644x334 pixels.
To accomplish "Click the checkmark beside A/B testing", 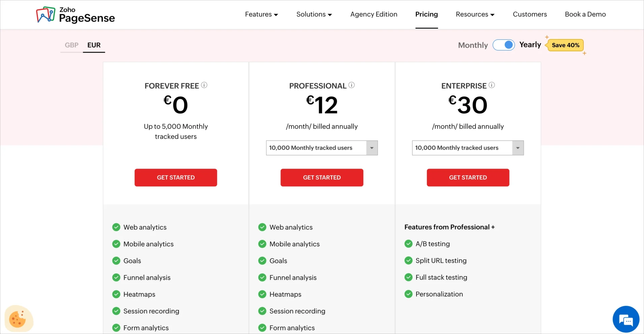I will click(409, 244).
